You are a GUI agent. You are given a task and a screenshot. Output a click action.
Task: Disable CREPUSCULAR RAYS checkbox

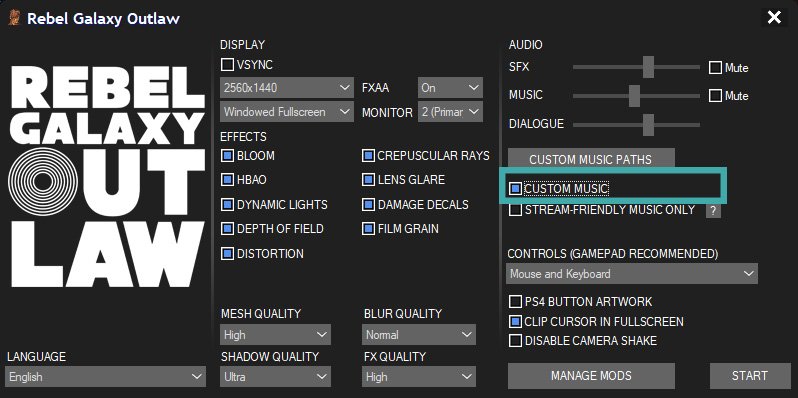[368, 156]
